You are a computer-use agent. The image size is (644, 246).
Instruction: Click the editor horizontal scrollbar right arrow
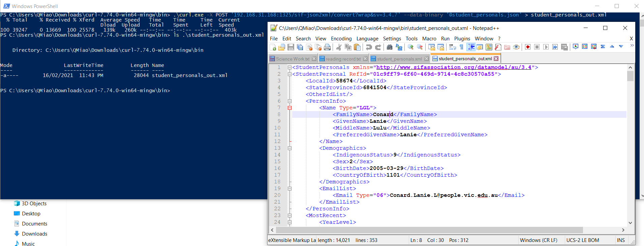click(x=623, y=230)
